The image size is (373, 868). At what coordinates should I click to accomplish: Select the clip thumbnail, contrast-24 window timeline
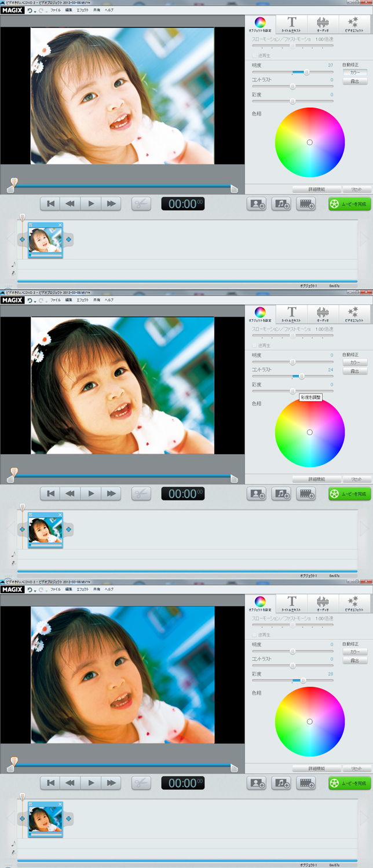point(45,530)
